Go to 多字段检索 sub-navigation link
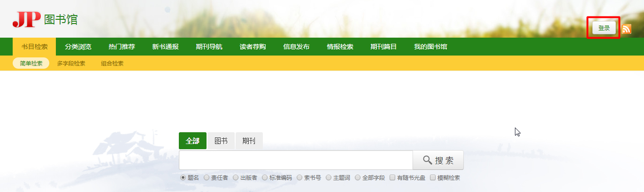 (x=71, y=64)
